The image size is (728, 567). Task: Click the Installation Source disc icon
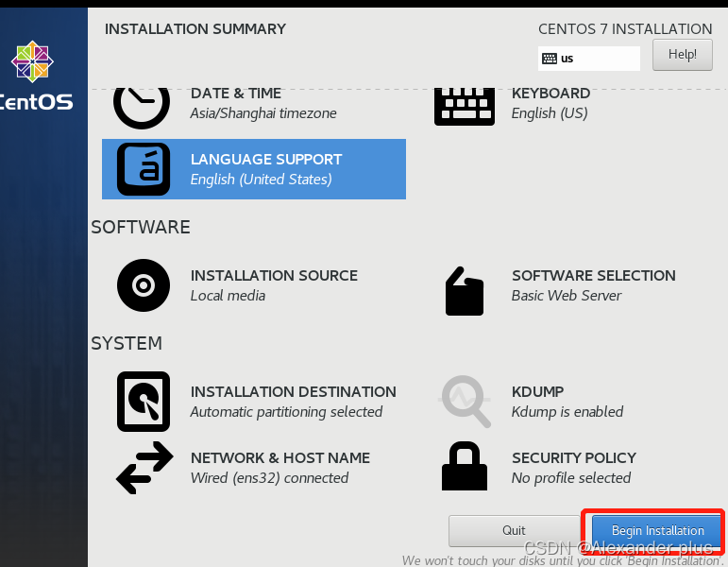(144, 285)
